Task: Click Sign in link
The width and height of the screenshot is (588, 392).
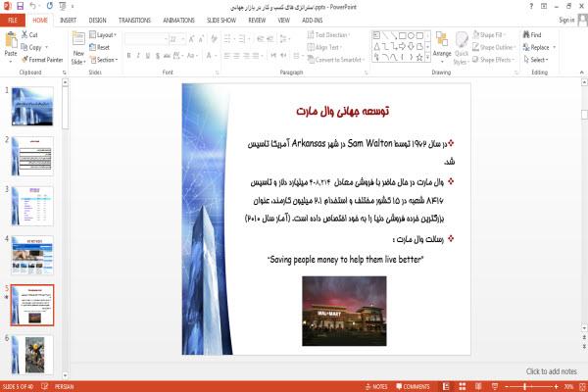Action: [x=566, y=20]
